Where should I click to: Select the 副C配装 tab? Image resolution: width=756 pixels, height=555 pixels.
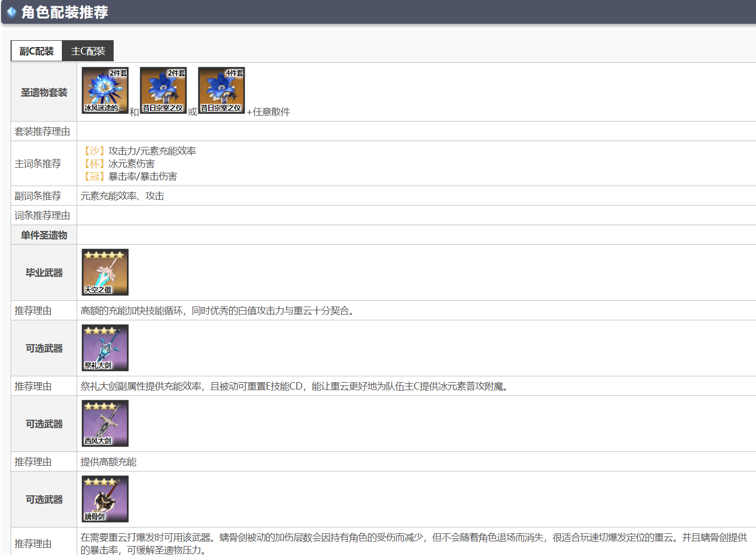(36, 51)
